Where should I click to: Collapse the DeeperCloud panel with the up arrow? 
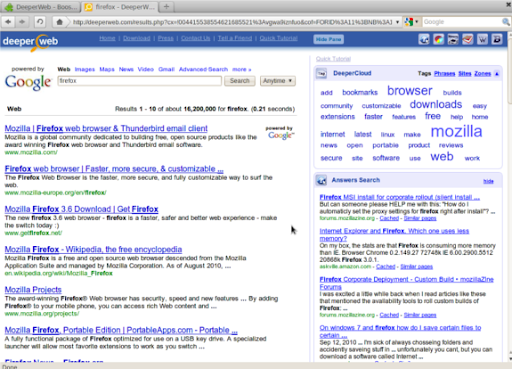[497, 74]
